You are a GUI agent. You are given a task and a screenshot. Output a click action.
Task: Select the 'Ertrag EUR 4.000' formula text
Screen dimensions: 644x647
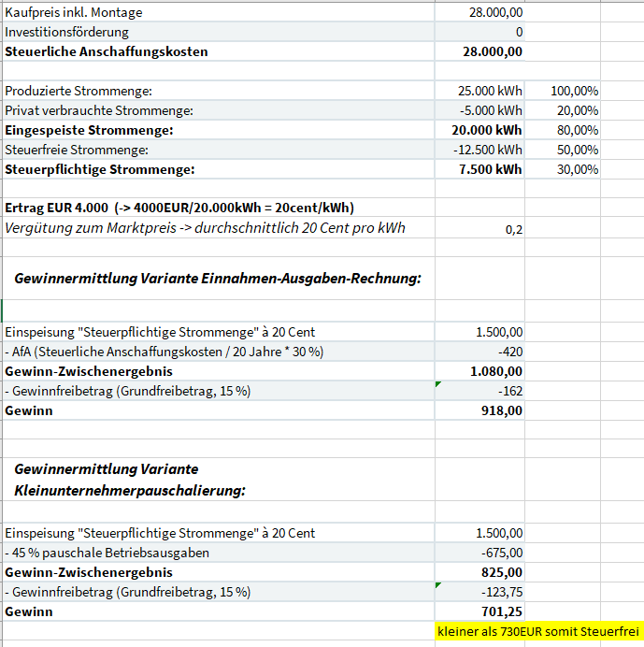click(179, 208)
